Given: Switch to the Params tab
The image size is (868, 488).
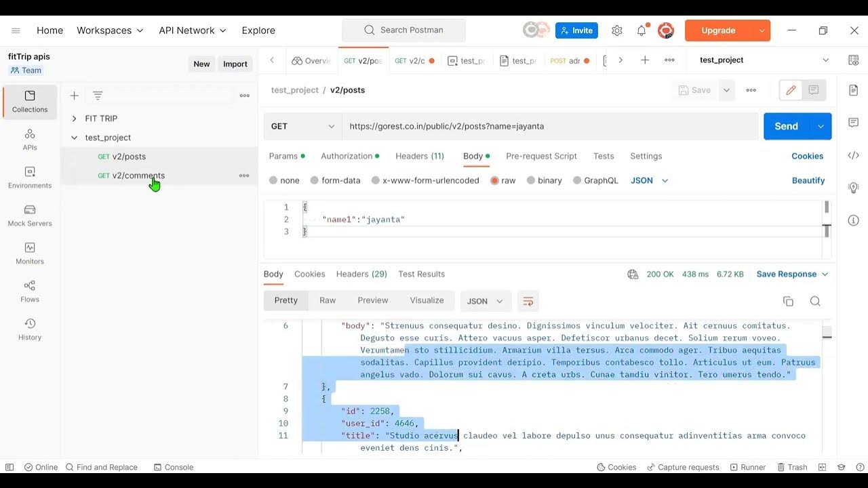Looking at the screenshot, I should (x=286, y=156).
